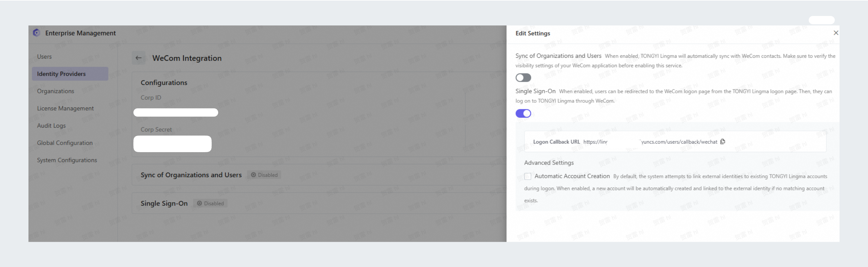Click the Corp Secret label
Image resolution: width=868 pixels, height=267 pixels.
pos(156,129)
